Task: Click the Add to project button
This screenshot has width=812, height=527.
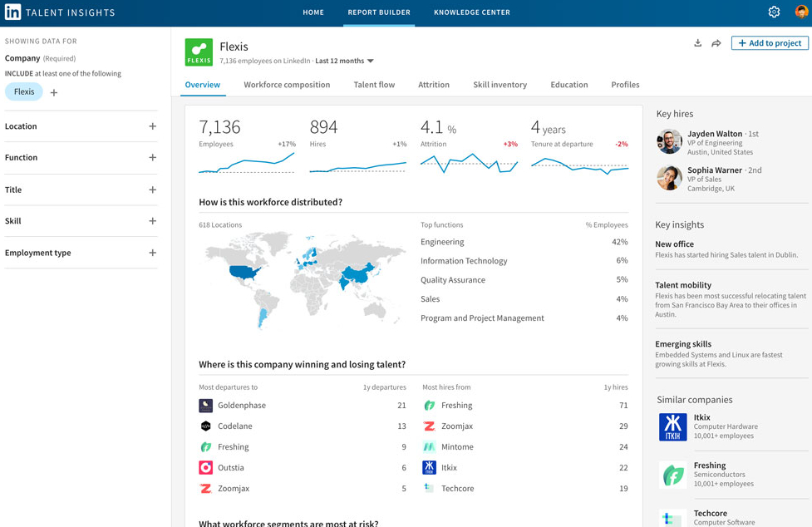Action: 770,43
